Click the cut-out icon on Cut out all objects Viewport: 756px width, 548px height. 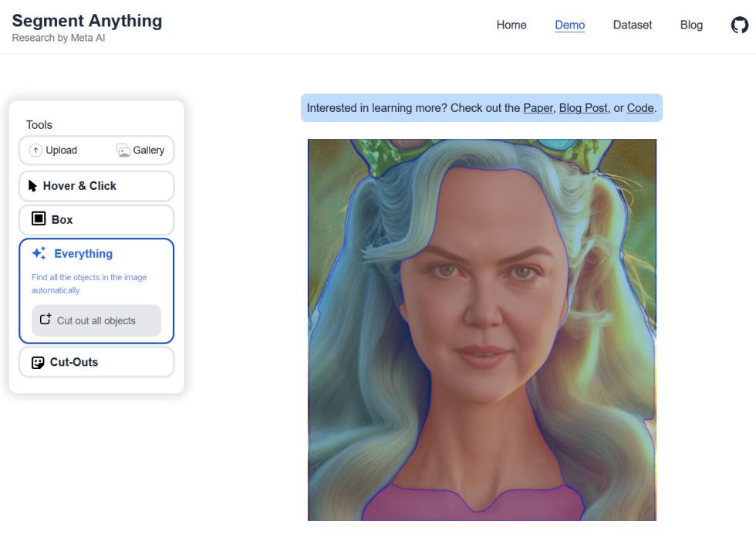[45, 320]
